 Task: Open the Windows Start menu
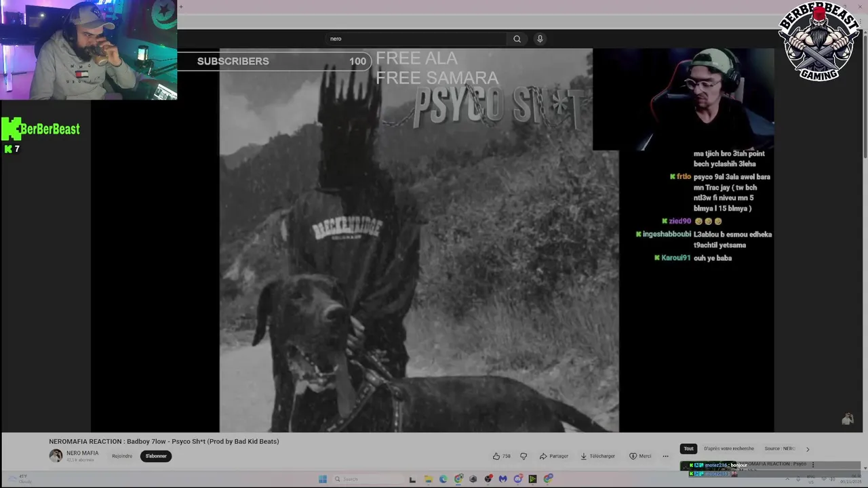pos(323,479)
